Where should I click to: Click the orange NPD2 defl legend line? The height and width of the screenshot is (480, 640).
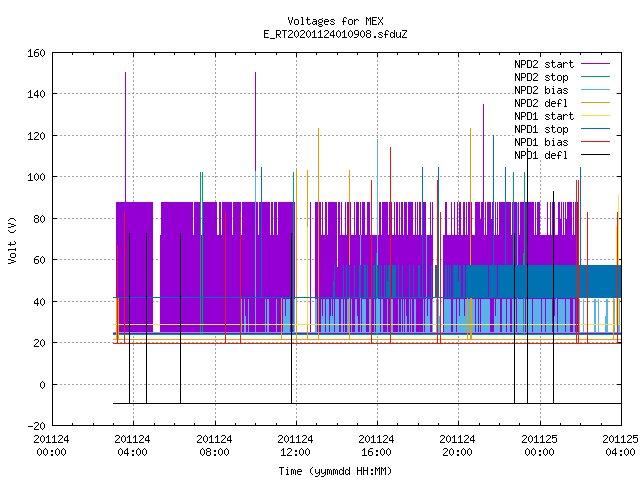[595, 103]
